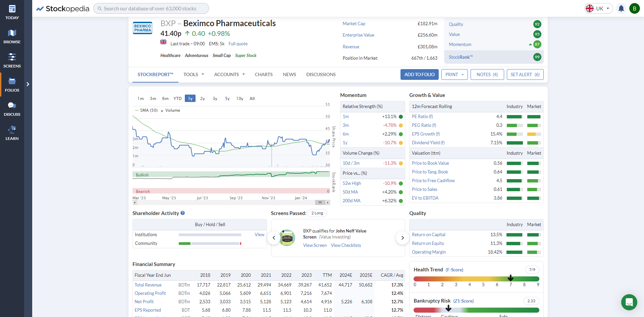Go to next screen carousel arrow
This screenshot has width=644, height=317.
point(402,238)
